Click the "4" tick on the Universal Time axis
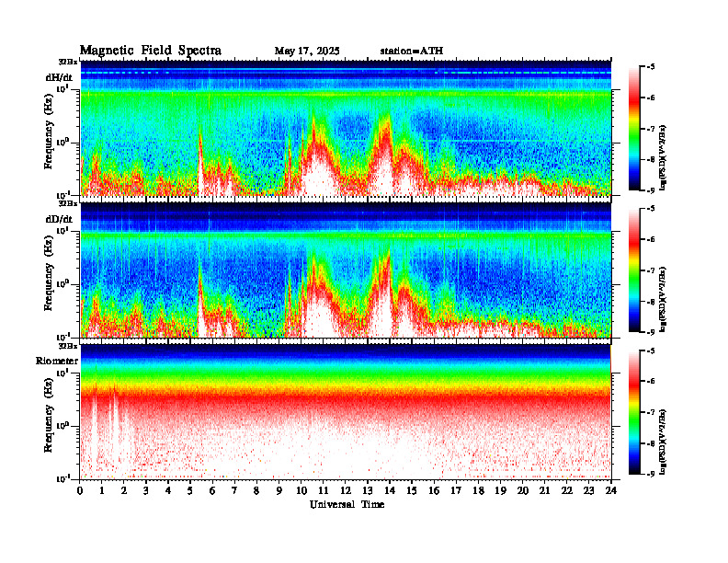728x563 pixels. point(168,491)
